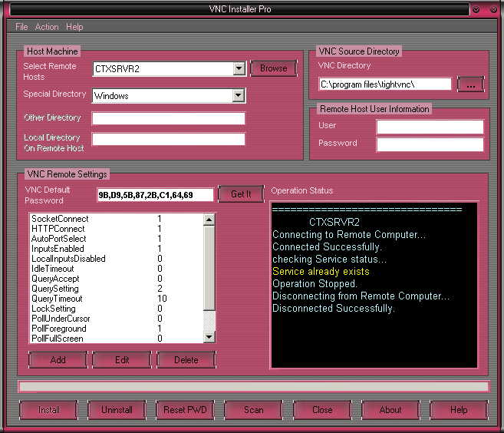The height and width of the screenshot is (433, 504).
Task: Click the Uninstall button
Action: 117,410
